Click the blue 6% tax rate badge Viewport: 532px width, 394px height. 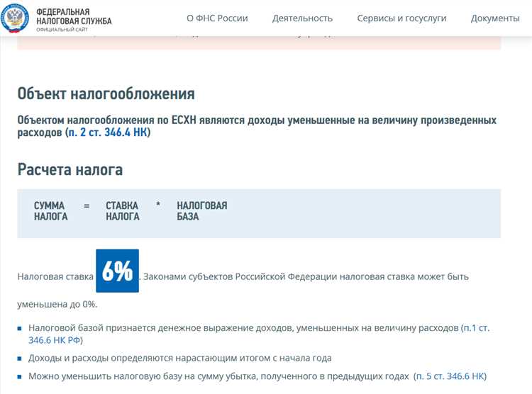(117, 271)
